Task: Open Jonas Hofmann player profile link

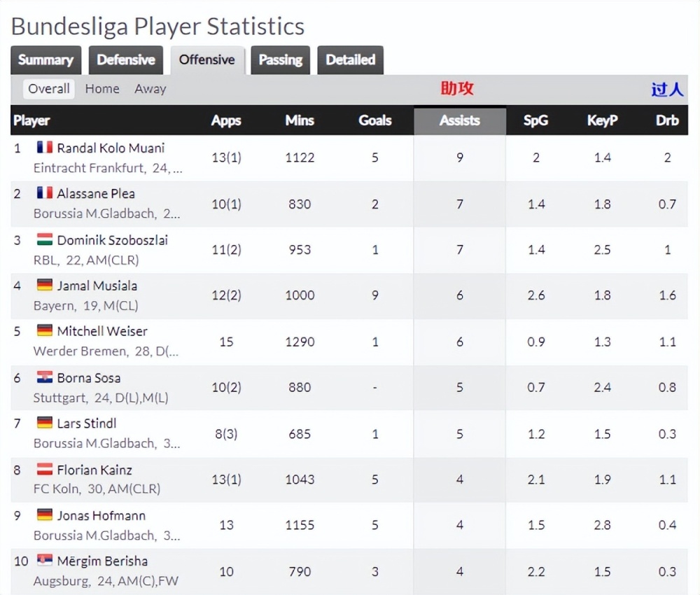Action: click(101, 515)
